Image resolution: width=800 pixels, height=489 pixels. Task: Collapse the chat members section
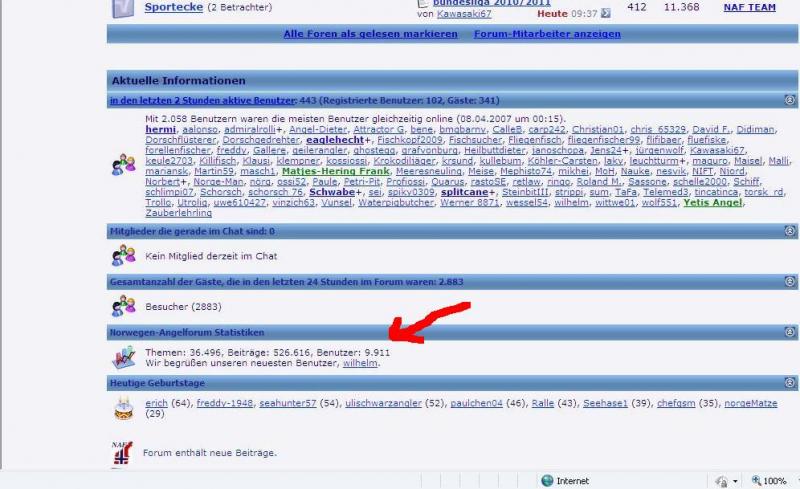tap(789, 231)
